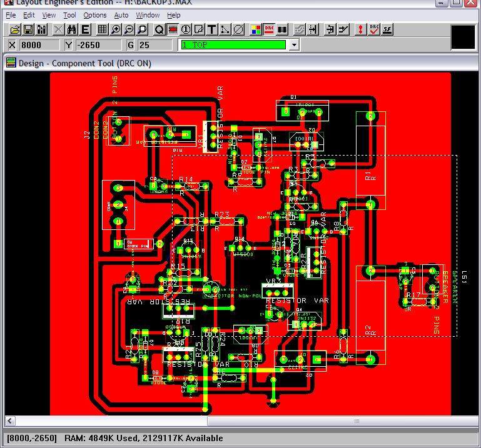Viewport: 481px width, 448px height.
Task: Click the binoculars Find icon
Action: (72, 29)
